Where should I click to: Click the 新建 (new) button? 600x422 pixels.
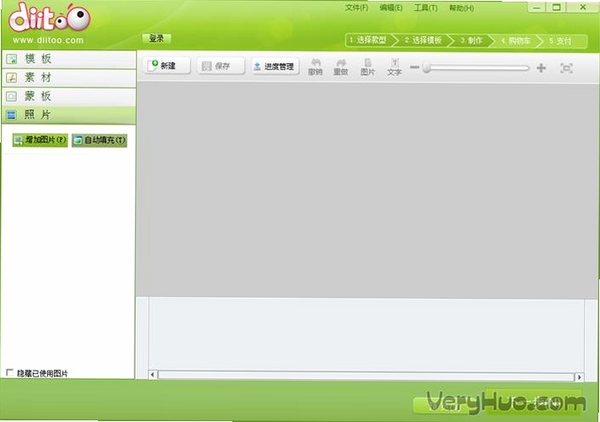pos(167,66)
